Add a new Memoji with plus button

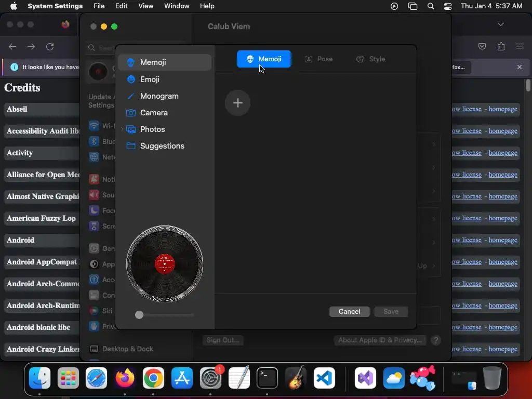[238, 103]
